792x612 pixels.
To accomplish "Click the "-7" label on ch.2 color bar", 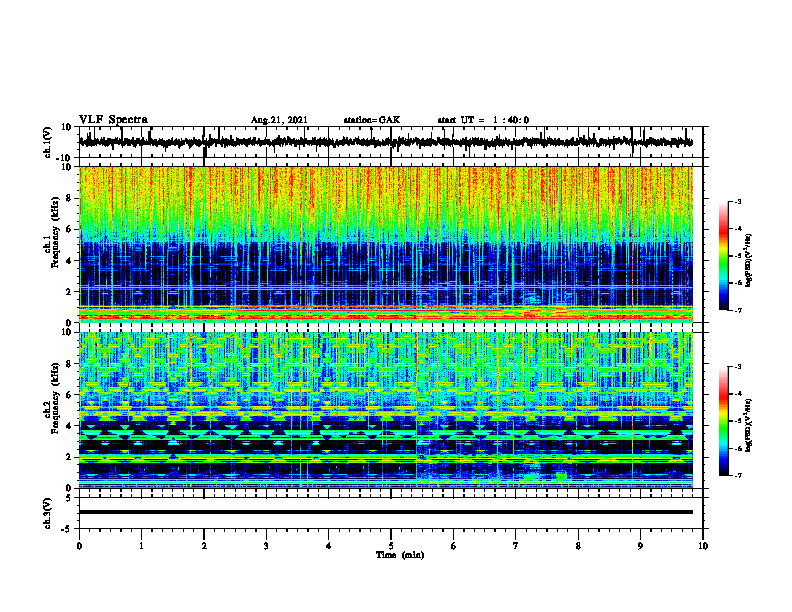I will 737,475.
